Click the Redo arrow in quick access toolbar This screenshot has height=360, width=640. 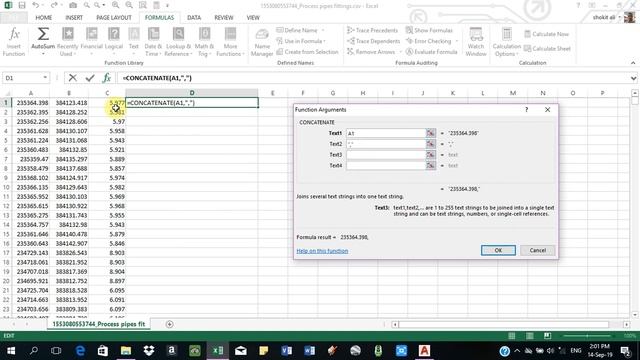53,5
